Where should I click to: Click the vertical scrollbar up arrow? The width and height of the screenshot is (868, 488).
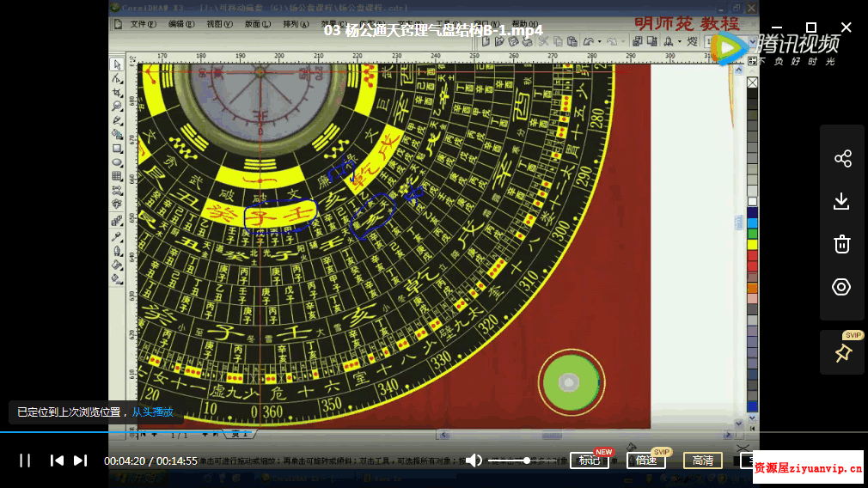coord(738,70)
